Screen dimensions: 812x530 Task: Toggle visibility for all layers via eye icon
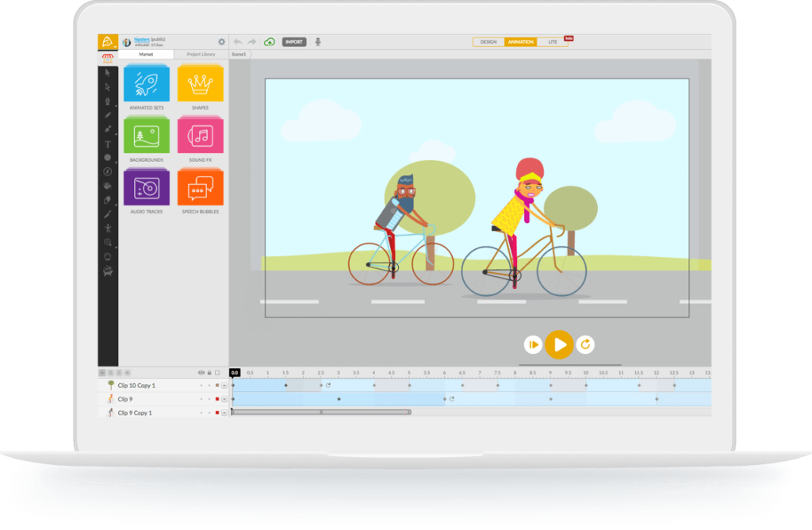point(201,373)
